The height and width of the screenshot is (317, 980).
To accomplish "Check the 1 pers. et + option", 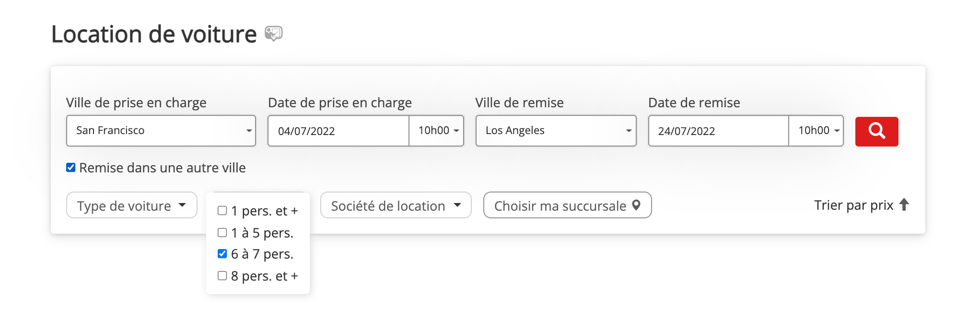I will [222, 211].
